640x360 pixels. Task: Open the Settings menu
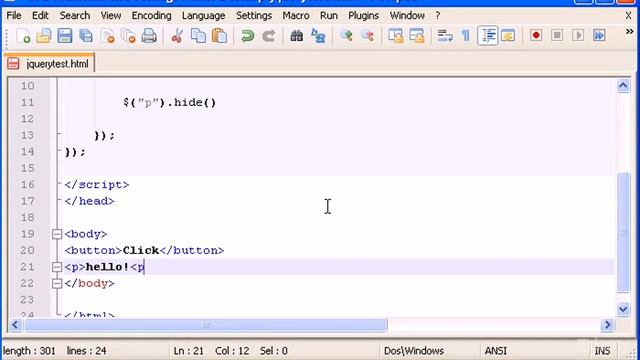[254, 16]
